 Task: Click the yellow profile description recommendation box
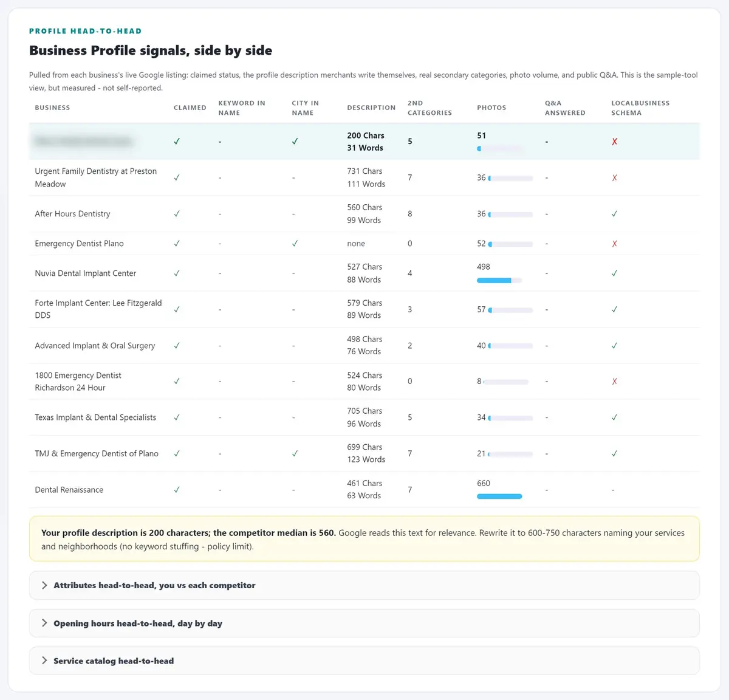(364, 539)
